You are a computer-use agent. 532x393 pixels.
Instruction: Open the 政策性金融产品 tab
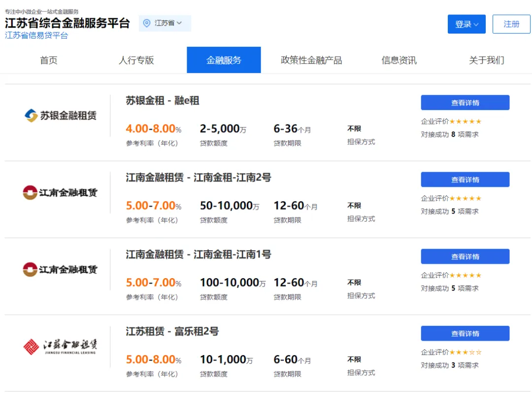pos(311,60)
